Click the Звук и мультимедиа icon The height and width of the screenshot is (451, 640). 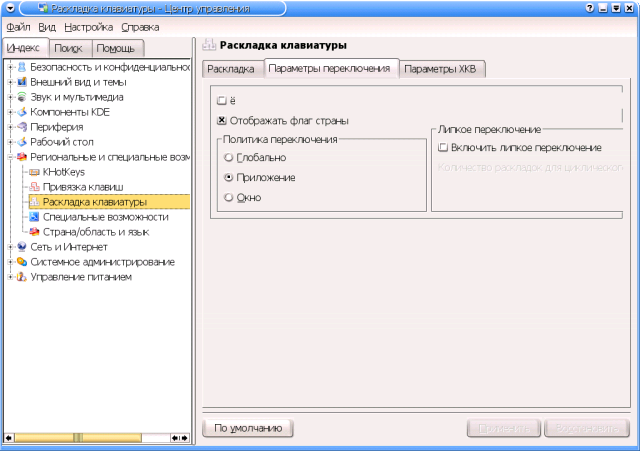coord(22,97)
